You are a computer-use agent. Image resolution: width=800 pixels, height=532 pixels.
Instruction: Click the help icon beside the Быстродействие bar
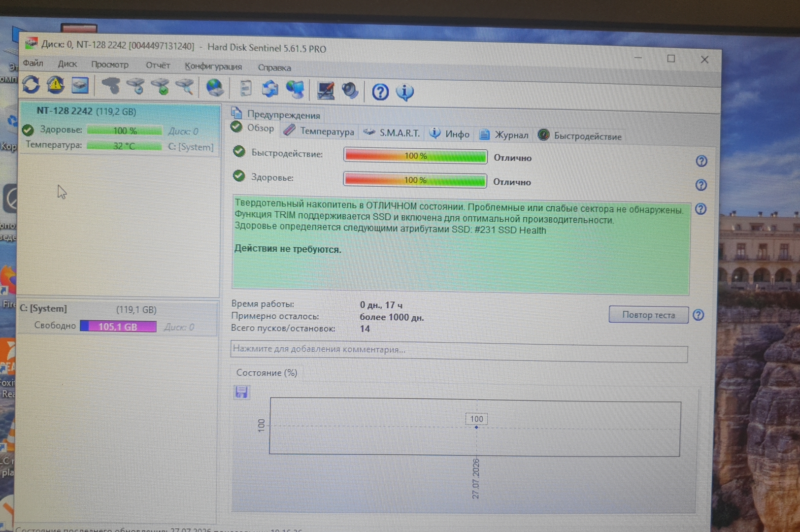701,161
